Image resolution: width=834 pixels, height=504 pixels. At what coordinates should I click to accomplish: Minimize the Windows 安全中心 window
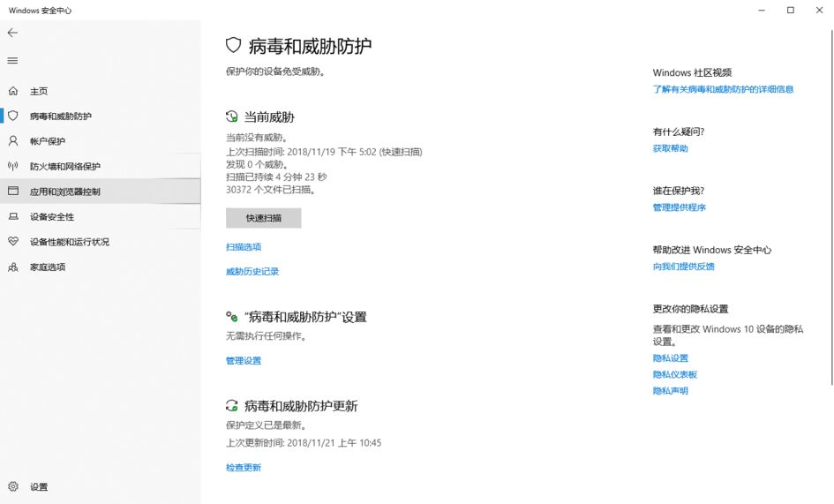pos(762,10)
